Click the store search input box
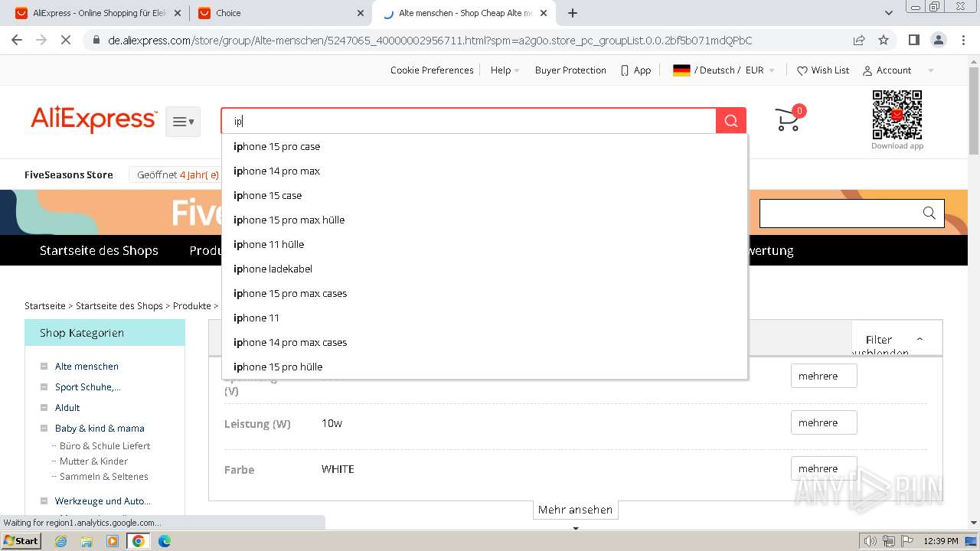The width and height of the screenshot is (980, 551). 840,214
